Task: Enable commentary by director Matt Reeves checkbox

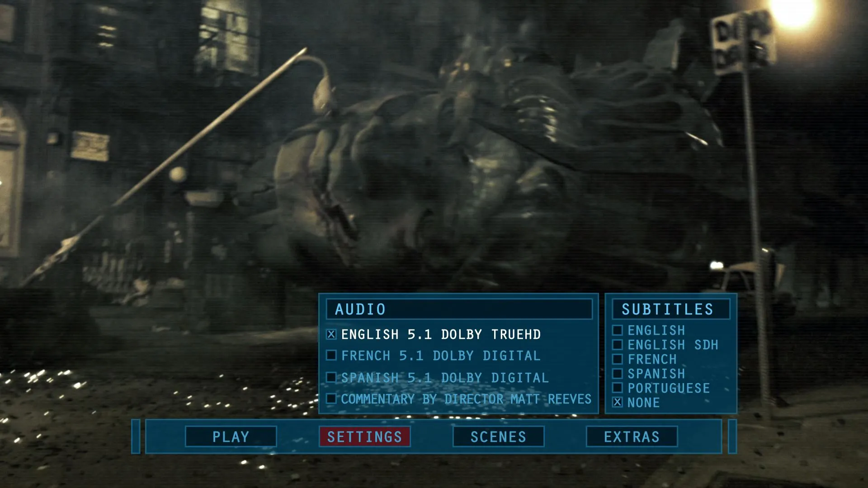Action: tap(331, 399)
